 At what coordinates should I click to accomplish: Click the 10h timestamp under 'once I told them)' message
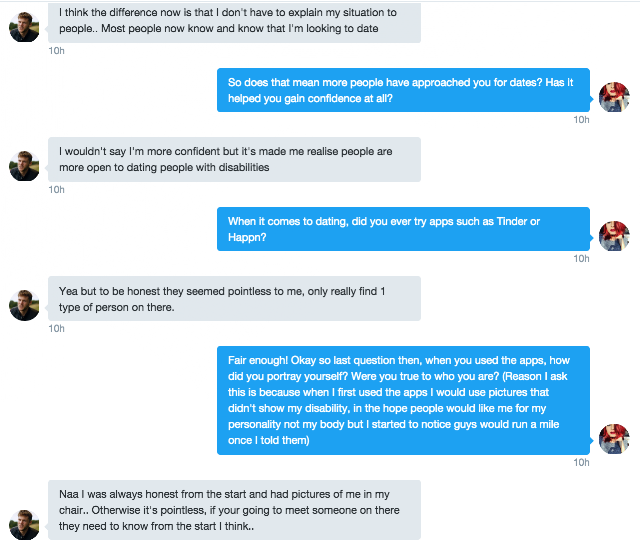(x=581, y=462)
